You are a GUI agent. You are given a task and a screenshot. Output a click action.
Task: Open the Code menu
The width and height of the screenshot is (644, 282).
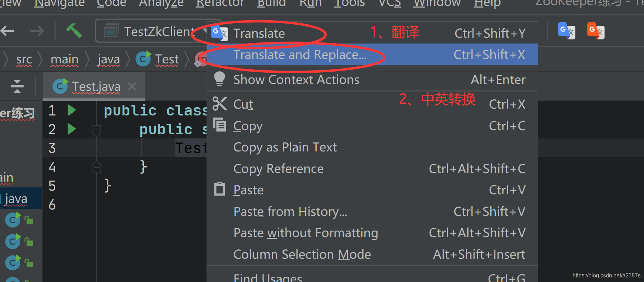(x=112, y=3)
